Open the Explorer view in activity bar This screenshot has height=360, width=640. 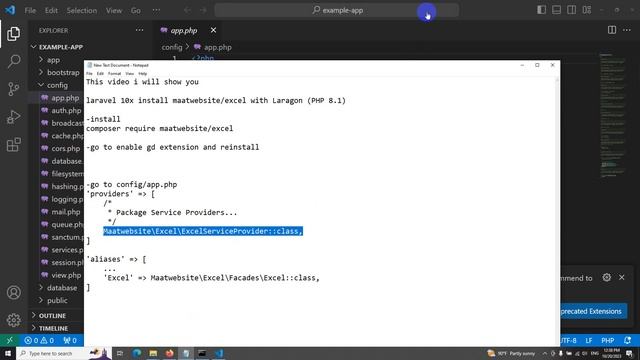coord(13,34)
